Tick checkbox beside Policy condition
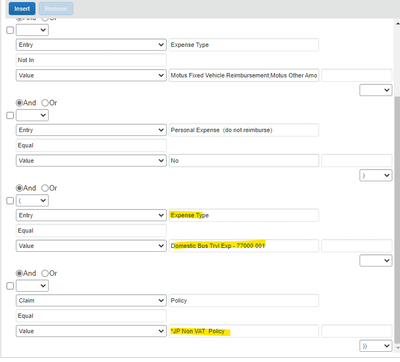The height and width of the screenshot is (362, 400). [x=10, y=286]
